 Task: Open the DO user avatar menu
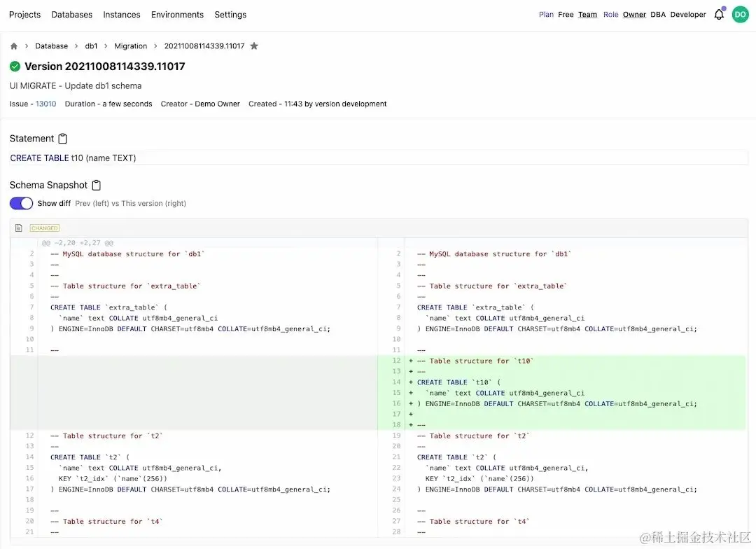[740, 15]
